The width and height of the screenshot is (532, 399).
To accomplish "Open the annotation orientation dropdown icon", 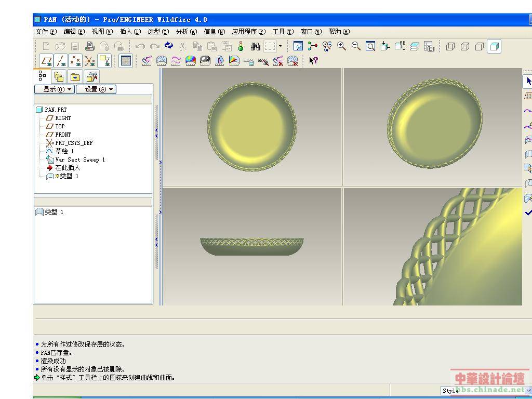I will (400, 46).
